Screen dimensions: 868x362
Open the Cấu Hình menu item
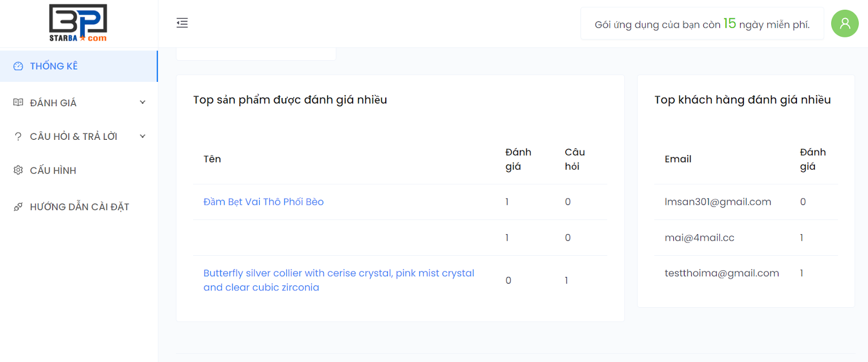point(53,171)
